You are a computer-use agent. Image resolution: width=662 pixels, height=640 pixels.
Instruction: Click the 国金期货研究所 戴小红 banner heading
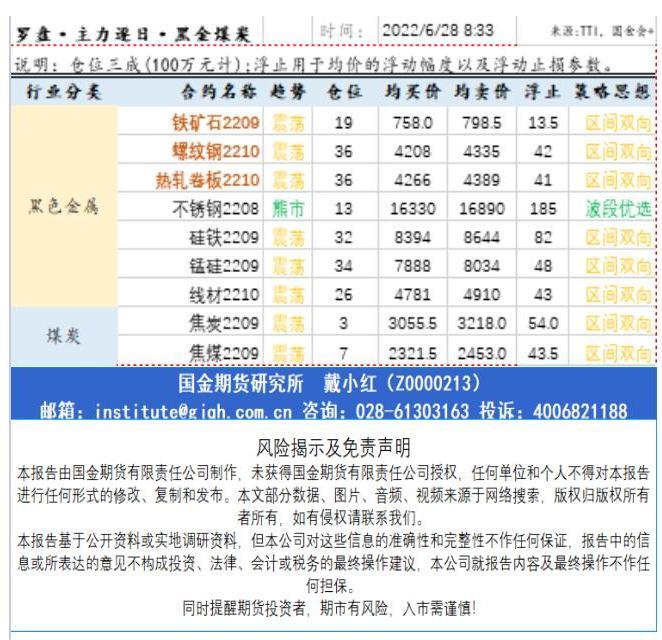pos(329,384)
